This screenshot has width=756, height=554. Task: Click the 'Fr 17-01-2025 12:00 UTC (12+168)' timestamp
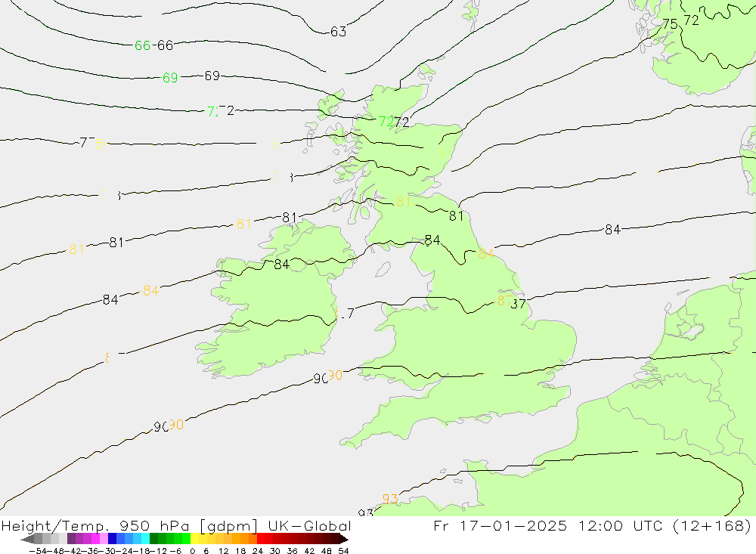pos(592,525)
